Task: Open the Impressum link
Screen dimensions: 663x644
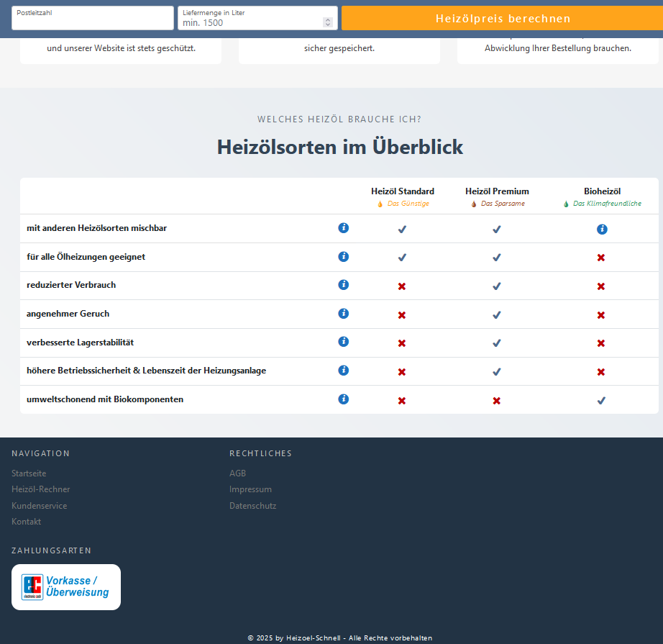Action: tap(250, 489)
